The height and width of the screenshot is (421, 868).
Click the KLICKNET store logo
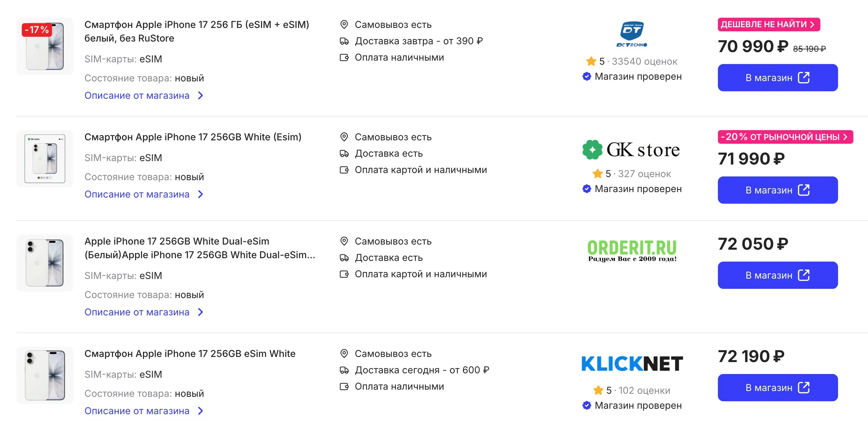pyautogui.click(x=632, y=364)
